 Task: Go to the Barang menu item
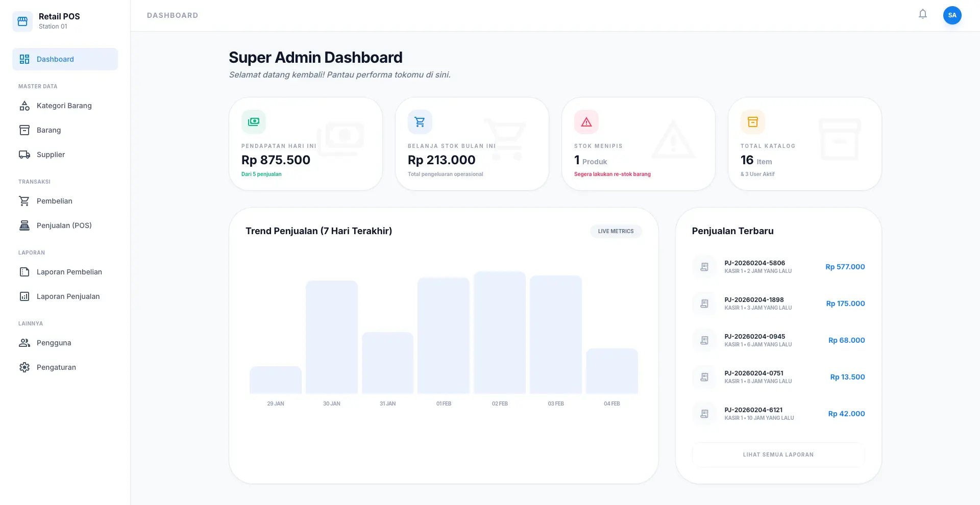[49, 130]
